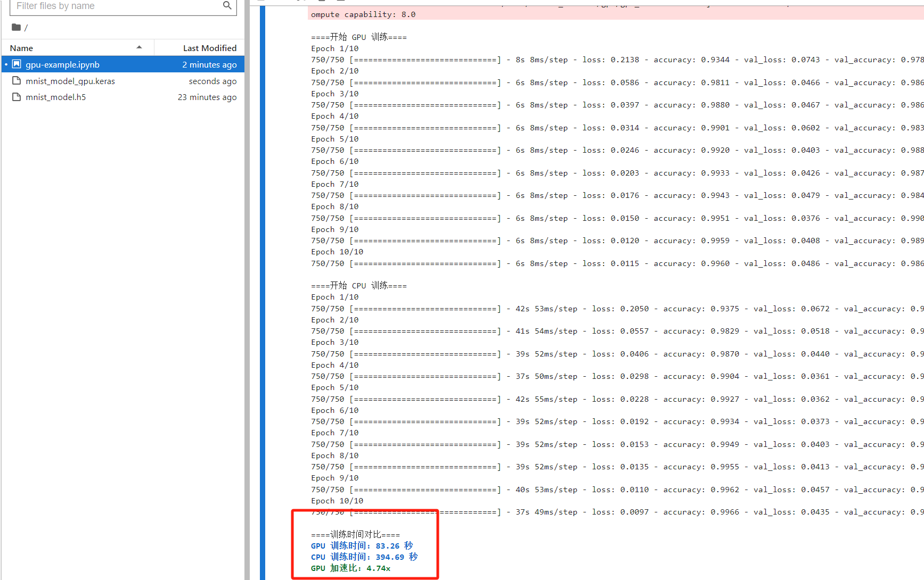Sort files by Last Modified column

pyautogui.click(x=210, y=48)
